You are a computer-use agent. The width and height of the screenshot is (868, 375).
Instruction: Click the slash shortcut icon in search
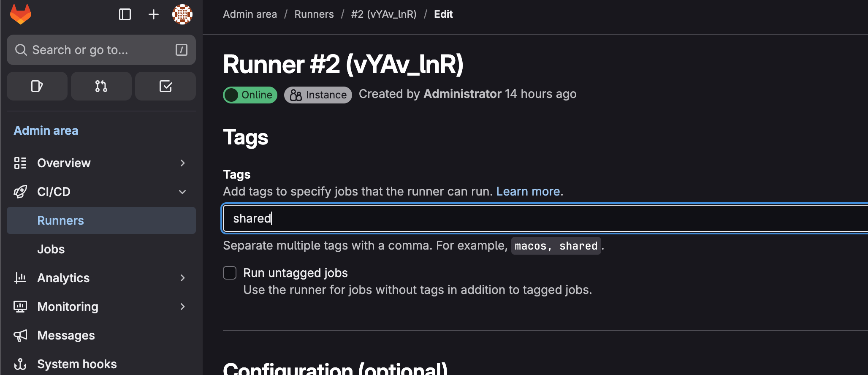tap(182, 50)
